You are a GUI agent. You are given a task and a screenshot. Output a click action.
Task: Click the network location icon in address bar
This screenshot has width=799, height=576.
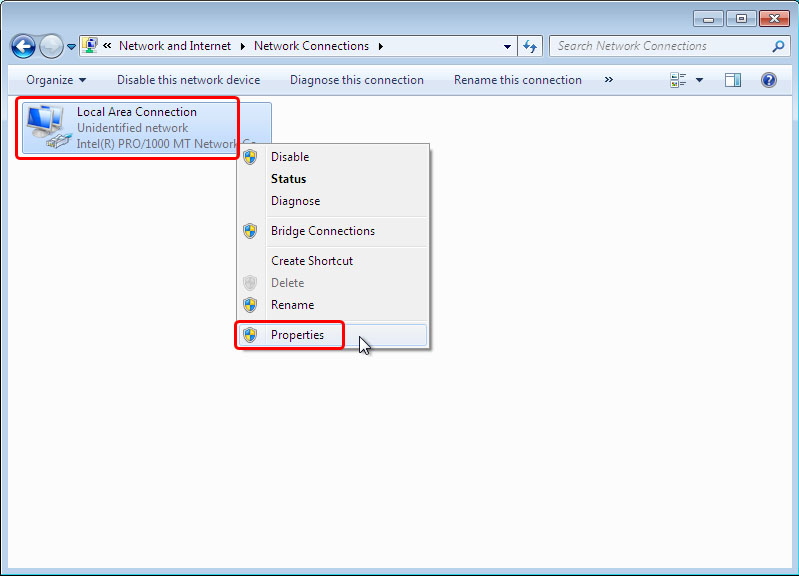click(x=90, y=46)
